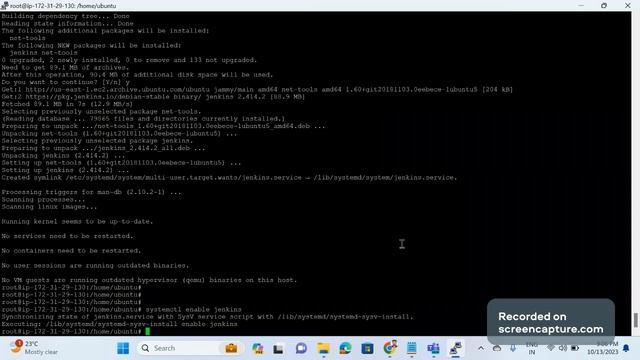Click 'Scanning linux images...' line
Viewport: 640px width, 360px height.
49,207
